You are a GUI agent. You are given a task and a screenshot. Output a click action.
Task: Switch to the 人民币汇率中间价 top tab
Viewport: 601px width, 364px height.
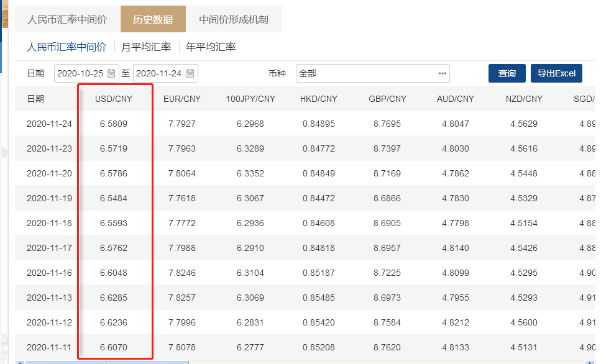click(x=67, y=19)
